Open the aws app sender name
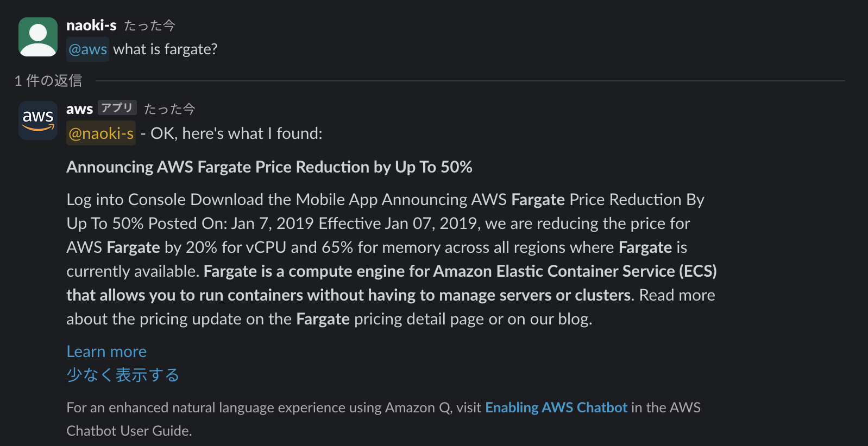This screenshot has height=446, width=868. tap(79, 109)
